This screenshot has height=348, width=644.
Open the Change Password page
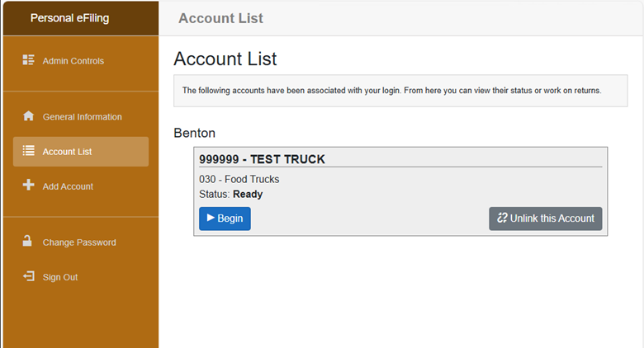tap(78, 242)
